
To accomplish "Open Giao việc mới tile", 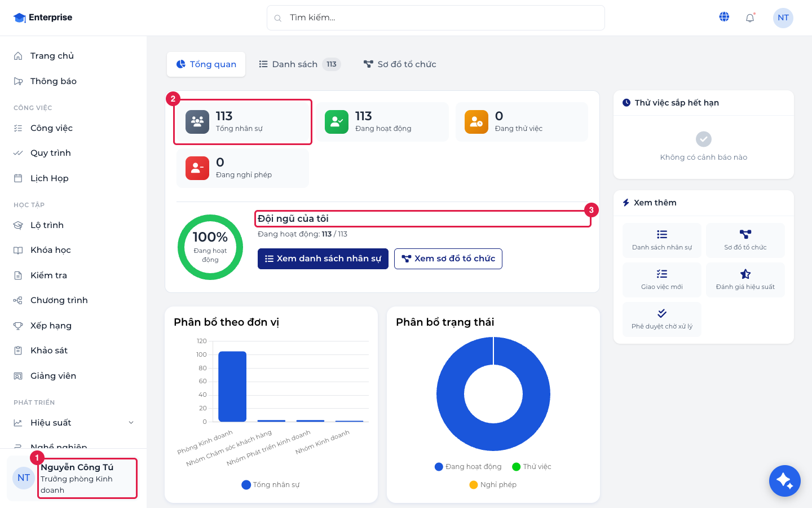I will pyautogui.click(x=662, y=279).
